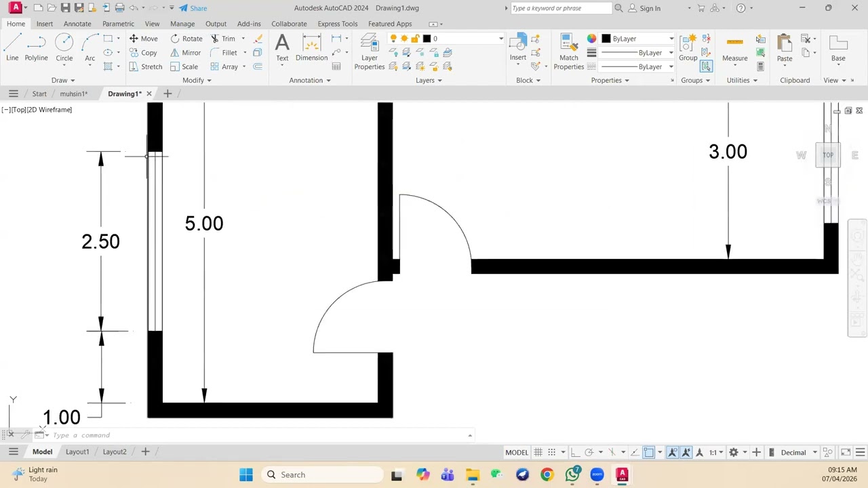Open the Windows Start button
This screenshot has height=488, width=868.
[x=246, y=474]
